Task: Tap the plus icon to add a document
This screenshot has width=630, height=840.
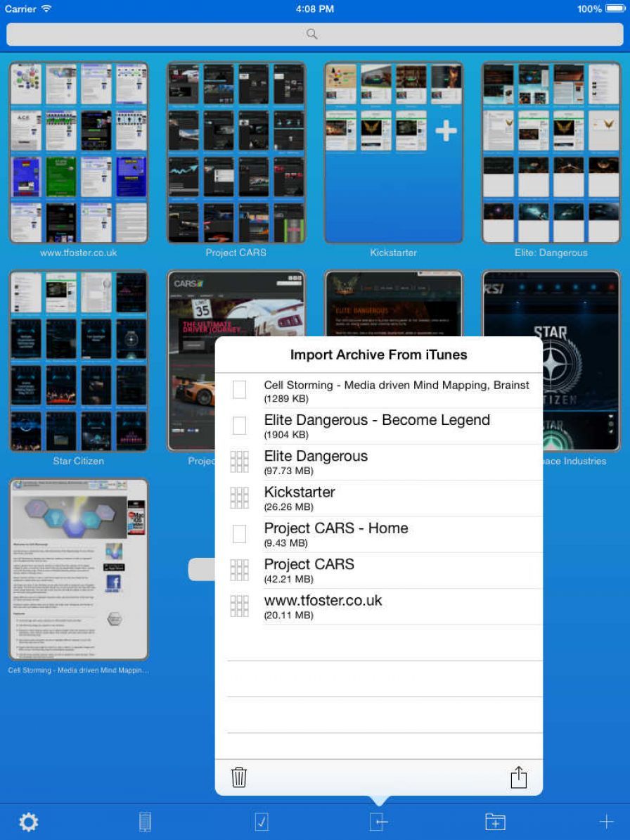Action: point(606,822)
